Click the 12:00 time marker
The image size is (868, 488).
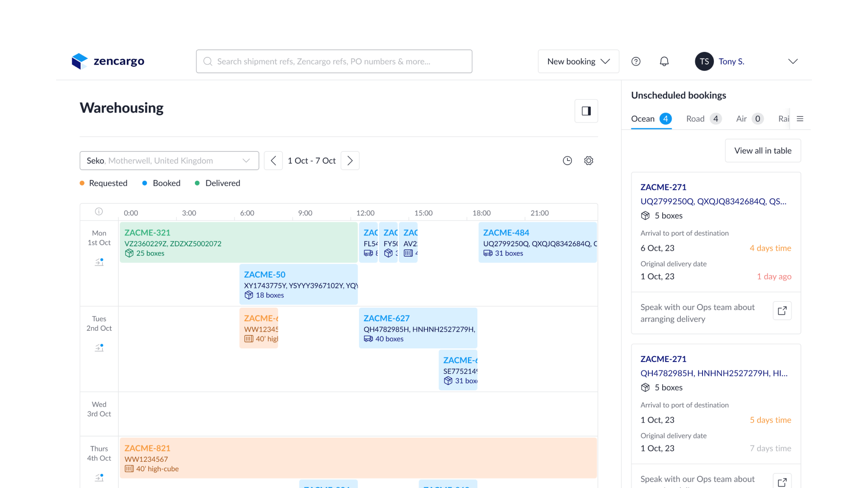pyautogui.click(x=365, y=213)
